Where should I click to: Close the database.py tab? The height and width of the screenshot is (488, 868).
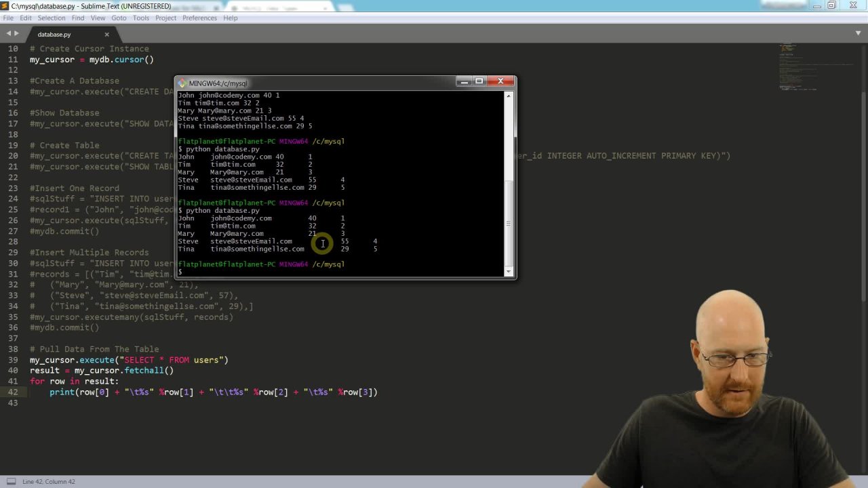point(106,34)
